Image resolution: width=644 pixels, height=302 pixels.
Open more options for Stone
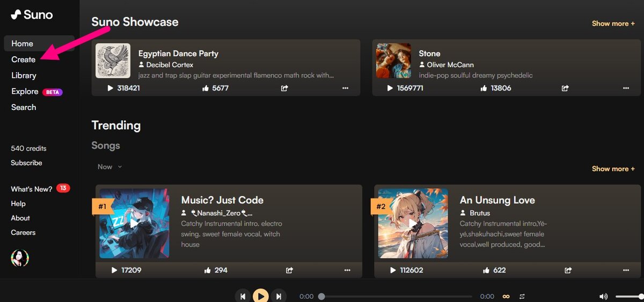pos(626,88)
